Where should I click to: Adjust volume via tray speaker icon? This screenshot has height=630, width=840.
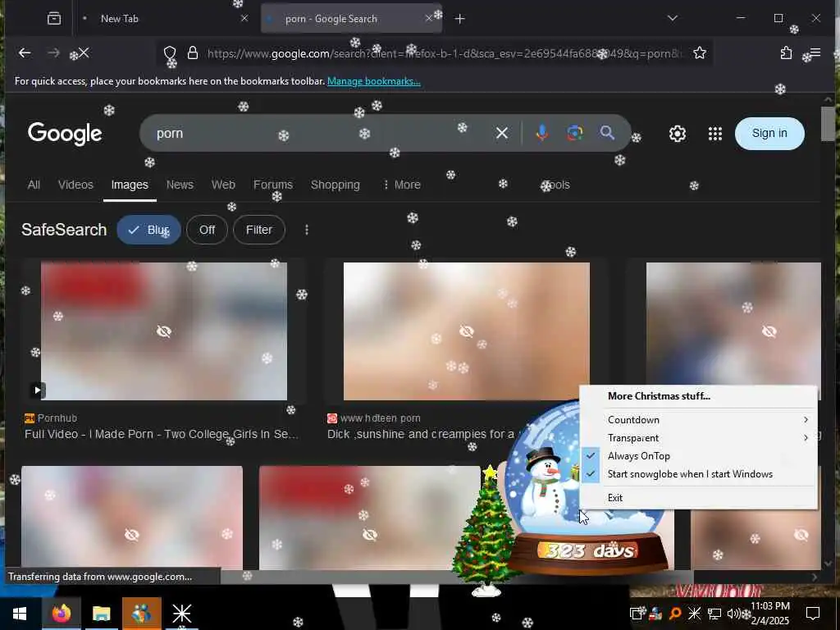pos(733,614)
